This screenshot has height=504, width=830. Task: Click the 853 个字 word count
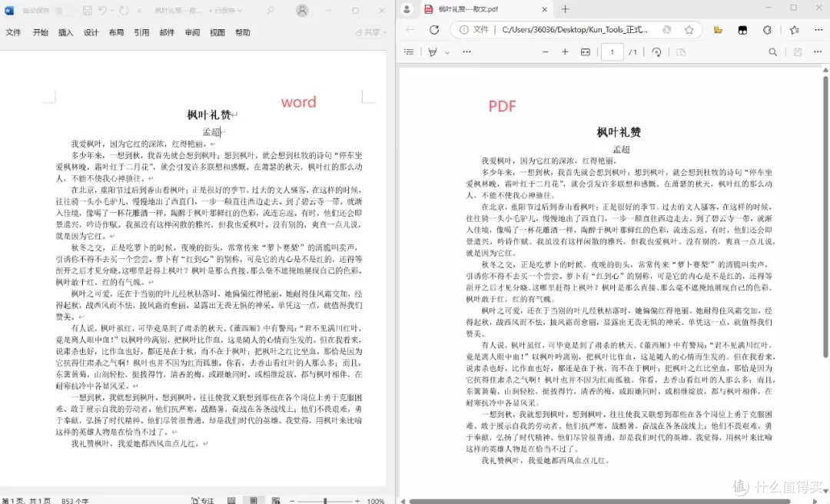click(x=75, y=500)
